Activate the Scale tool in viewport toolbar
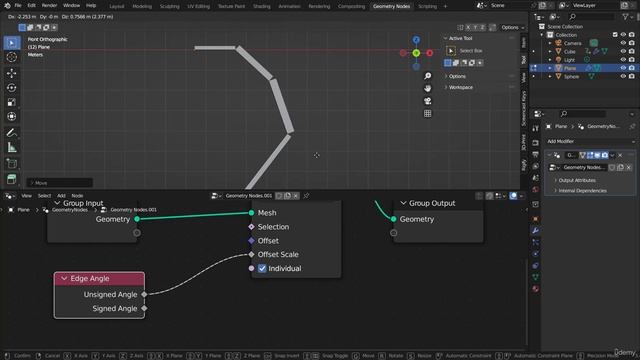This screenshot has width=640, height=360. pyautogui.click(x=12, y=102)
